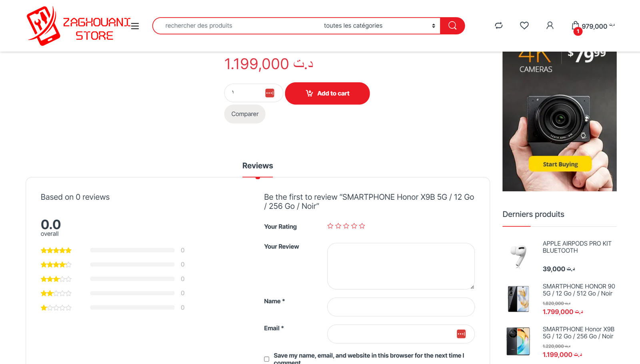
Task: Open the shopping bag cart icon
Action: coord(575,26)
